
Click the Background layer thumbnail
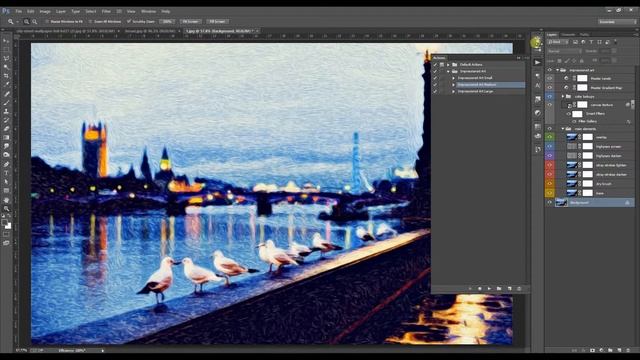coord(562,202)
